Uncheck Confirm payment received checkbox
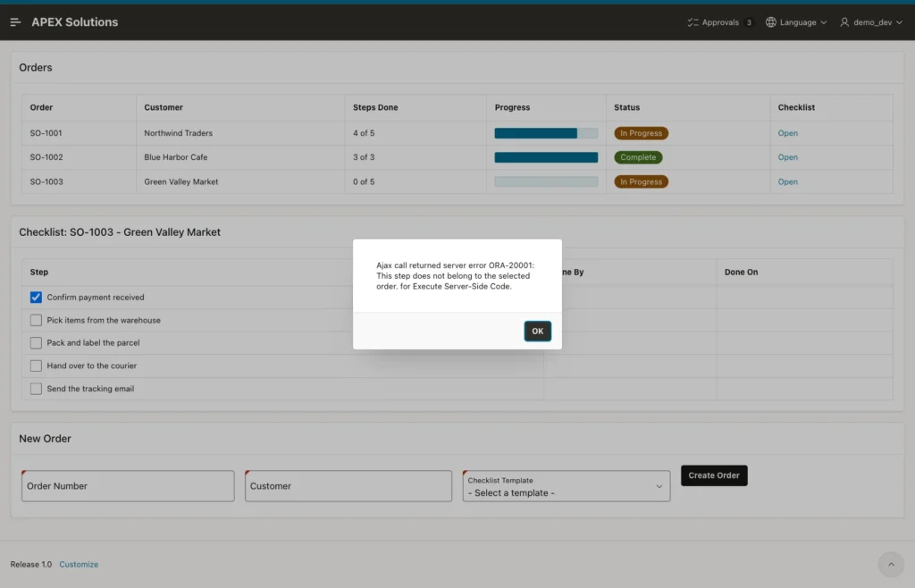The width and height of the screenshot is (915, 588). (36, 297)
